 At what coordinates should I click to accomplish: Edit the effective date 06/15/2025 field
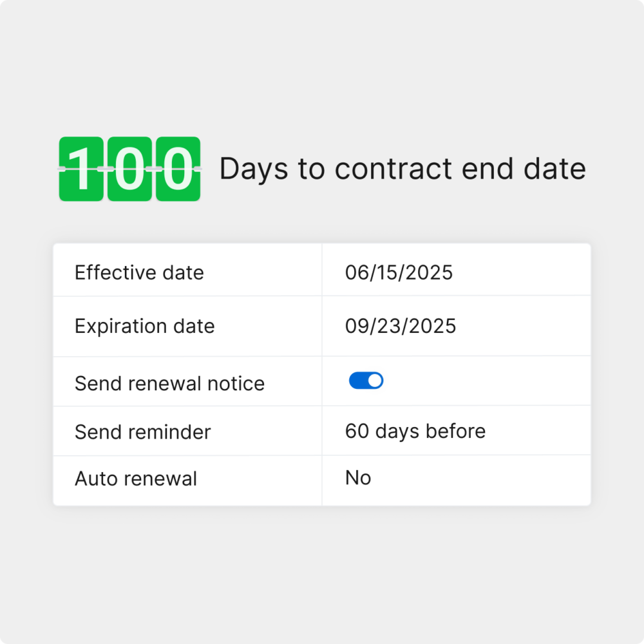(x=399, y=272)
